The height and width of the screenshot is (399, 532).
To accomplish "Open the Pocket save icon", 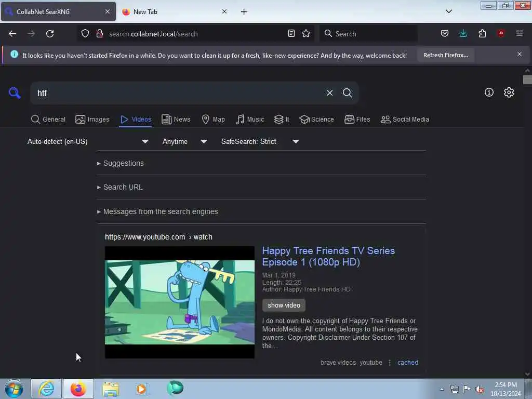I will pos(445,33).
